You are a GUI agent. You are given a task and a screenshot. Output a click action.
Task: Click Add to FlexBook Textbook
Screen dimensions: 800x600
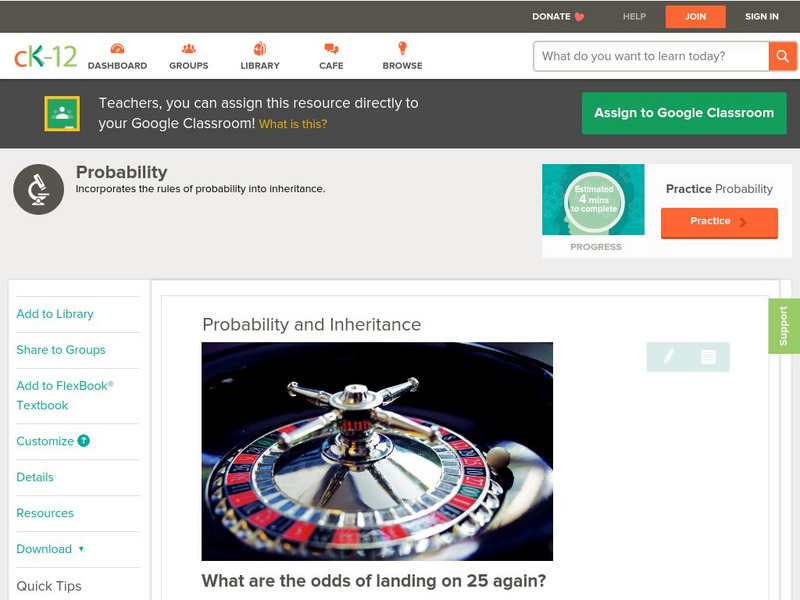[65, 395]
